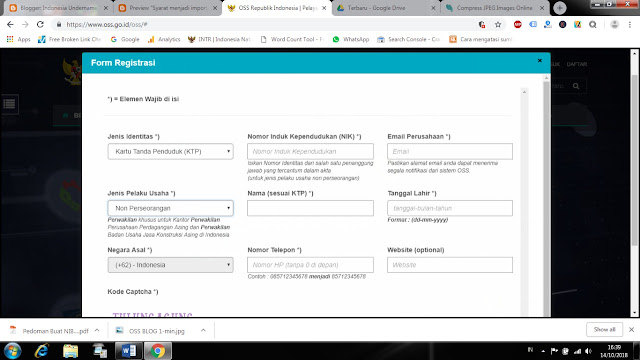The width and height of the screenshot is (640, 360).
Task: Focus Nama sesuai KTP field
Action: tap(310, 208)
